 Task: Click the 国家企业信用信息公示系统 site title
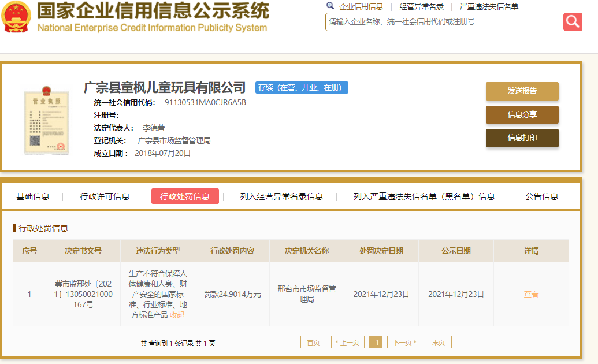(x=153, y=10)
